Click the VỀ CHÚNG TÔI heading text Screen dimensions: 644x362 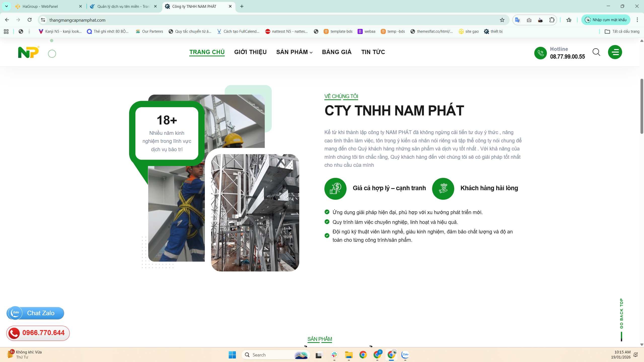341,96
